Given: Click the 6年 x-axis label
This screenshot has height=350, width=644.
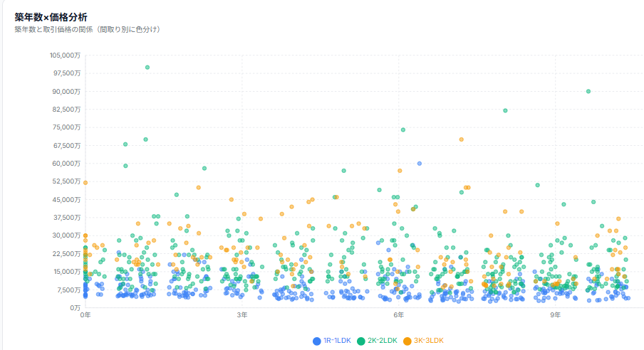Looking at the screenshot, I should coord(398,315).
